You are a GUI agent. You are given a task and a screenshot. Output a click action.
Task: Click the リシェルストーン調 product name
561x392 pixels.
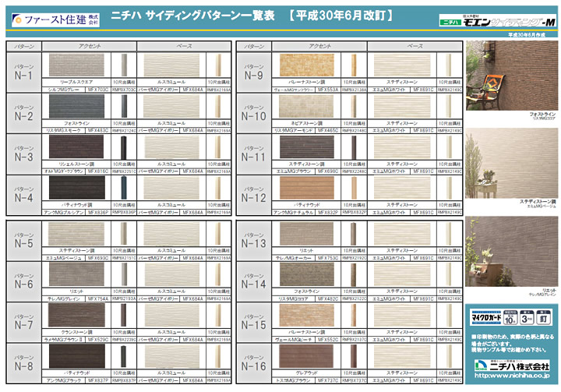[x=76, y=164]
